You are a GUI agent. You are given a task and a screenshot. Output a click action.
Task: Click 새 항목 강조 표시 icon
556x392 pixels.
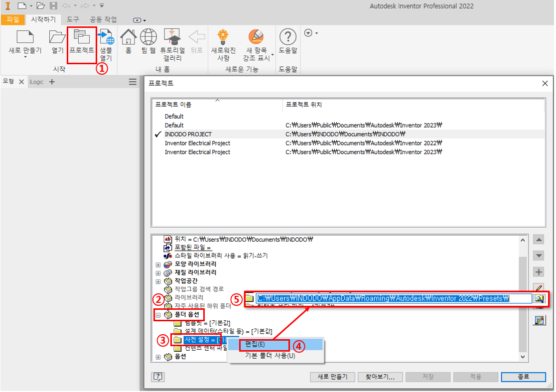256,37
